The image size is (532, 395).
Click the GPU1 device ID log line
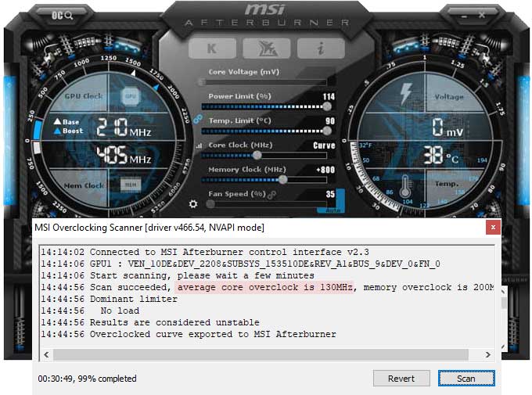click(x=240, y=264)
